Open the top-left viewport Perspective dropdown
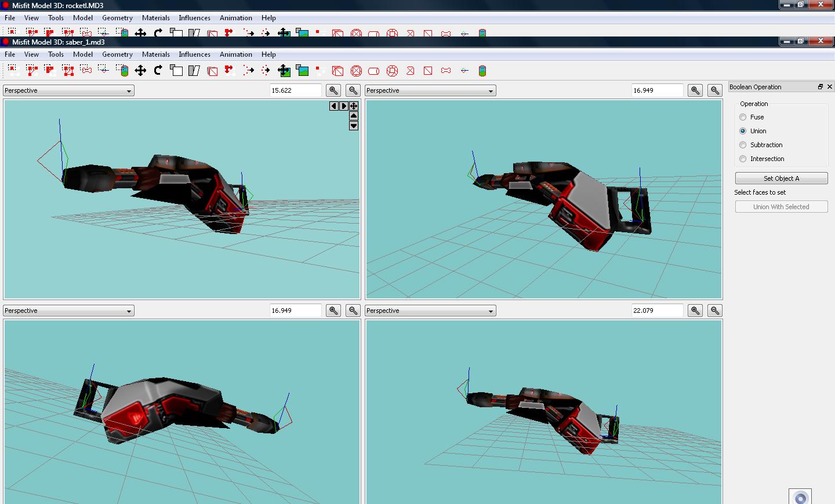 click(x=68, y=90)
